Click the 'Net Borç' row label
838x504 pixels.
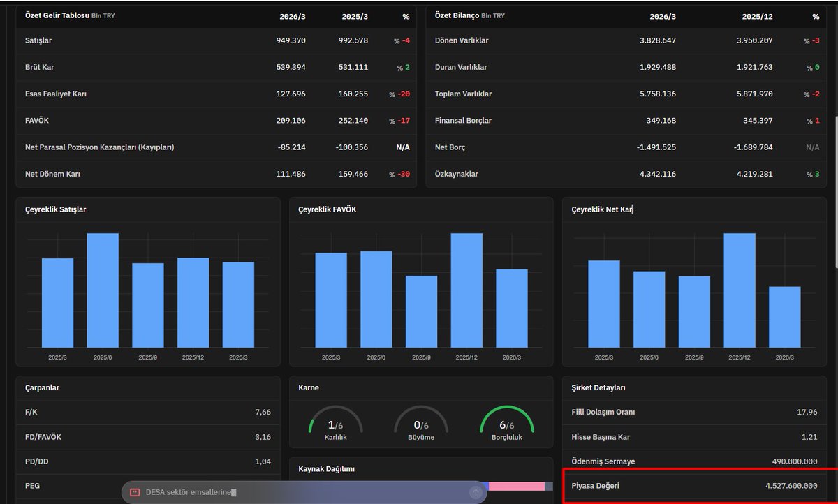[450, 147]
